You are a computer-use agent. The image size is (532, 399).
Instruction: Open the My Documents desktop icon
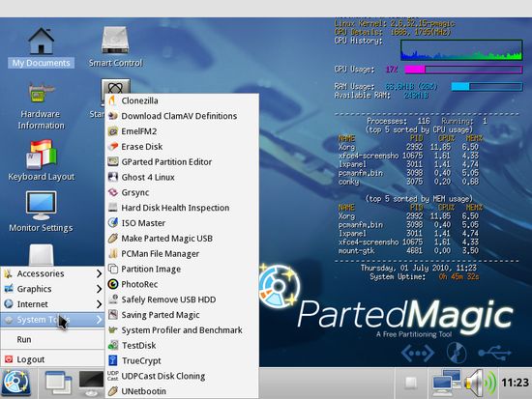41,47
